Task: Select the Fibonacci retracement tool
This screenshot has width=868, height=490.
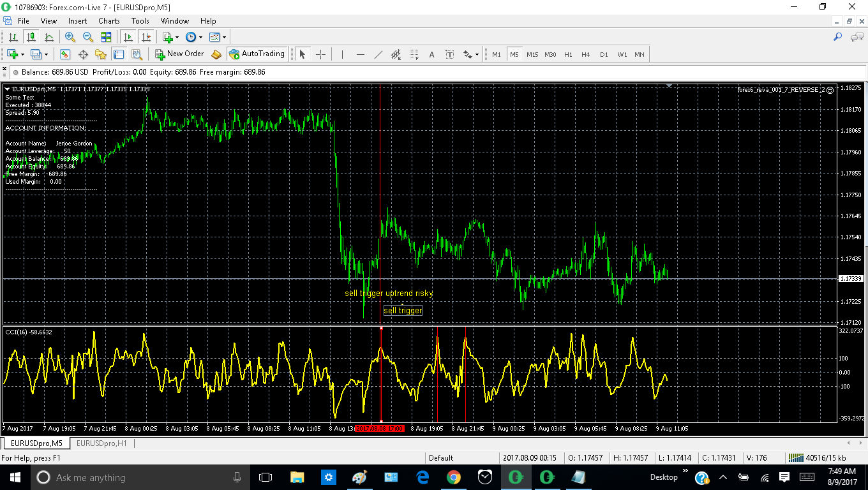Action: click(414, 55)
